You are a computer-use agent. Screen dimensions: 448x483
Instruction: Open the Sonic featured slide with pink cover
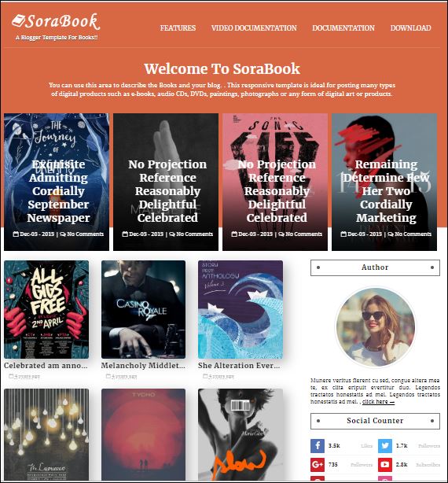275,182
